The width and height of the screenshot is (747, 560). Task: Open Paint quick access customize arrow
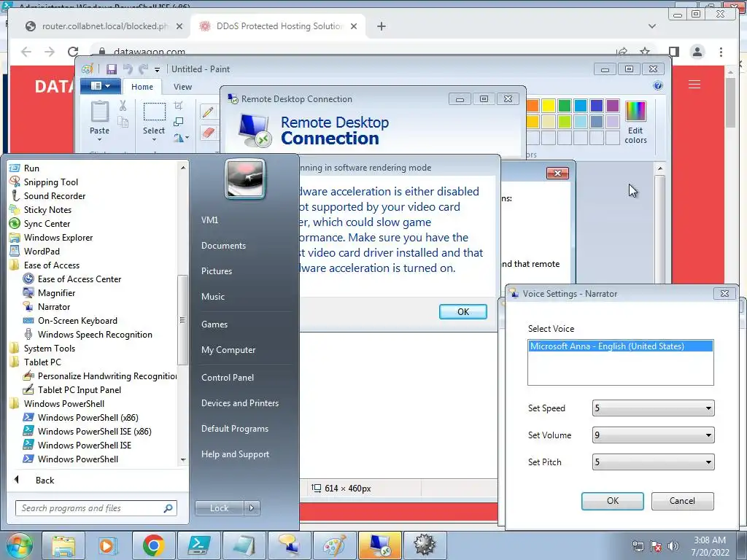point(157,69)
